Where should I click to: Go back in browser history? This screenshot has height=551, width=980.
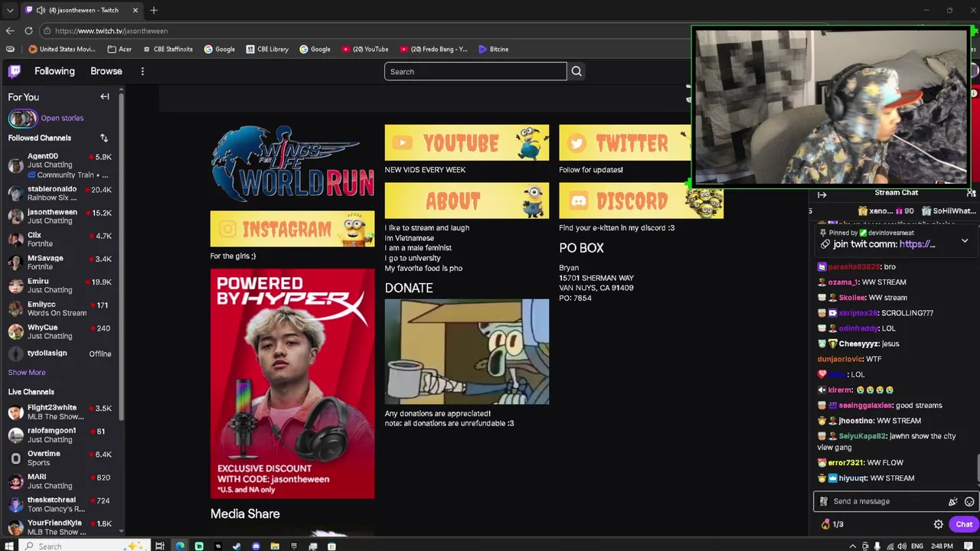click(10, 31)
